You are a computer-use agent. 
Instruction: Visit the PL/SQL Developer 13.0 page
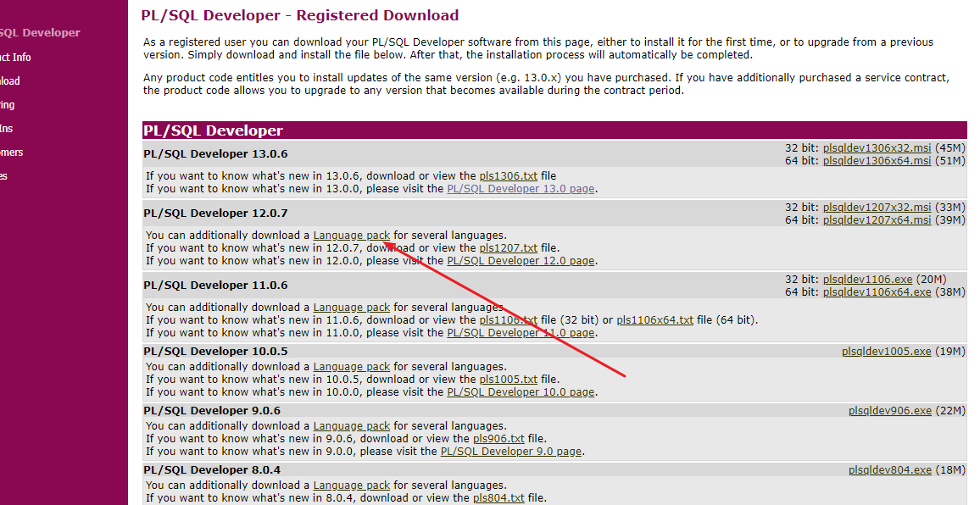coord(521,189)
